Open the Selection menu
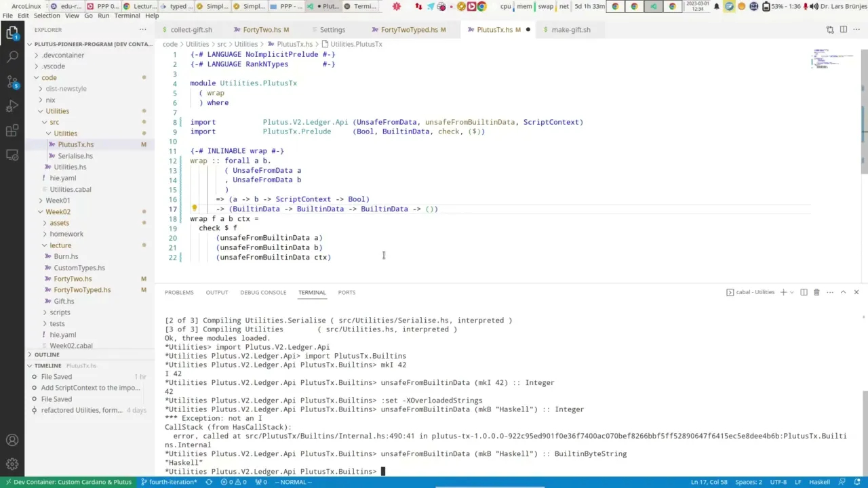Viewport: 868px width, 488px height. click(x=46, y=15)
